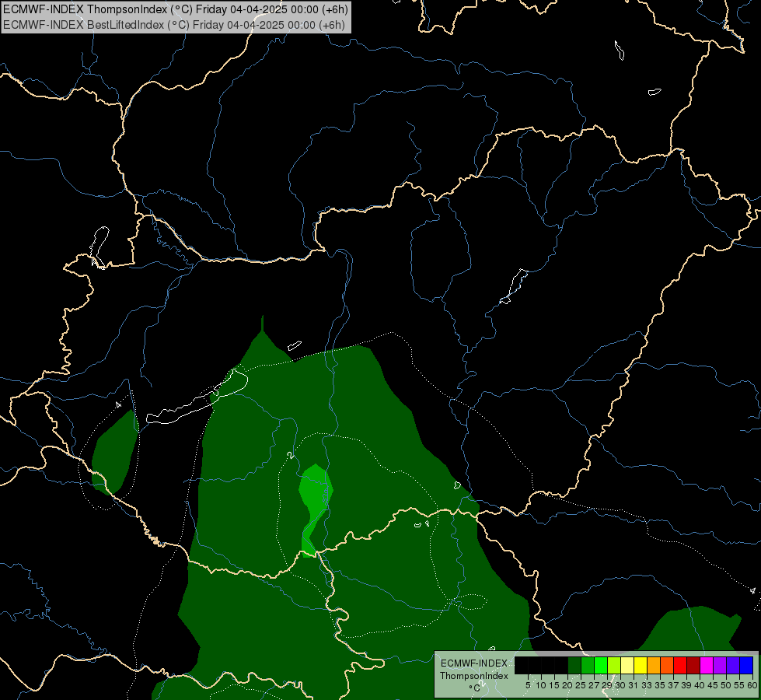761x700 pixels.
Task: Click the magenta 40-45 legend swatch
Action: point(707,665)
